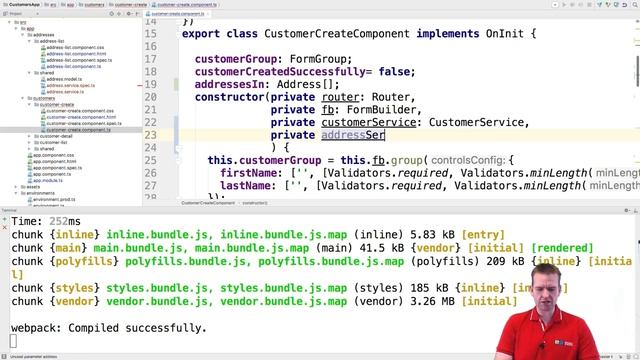Open customer-create.component.spec.ts file
Image resolution: width=640 pixels, height=360 pixels.
coord(84,123)
